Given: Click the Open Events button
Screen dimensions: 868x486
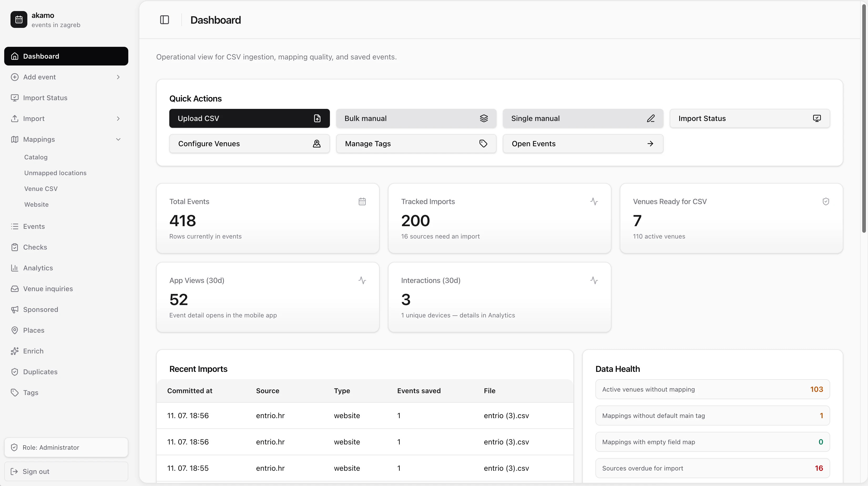Looking at the screenshot, I should pos(583,144).
